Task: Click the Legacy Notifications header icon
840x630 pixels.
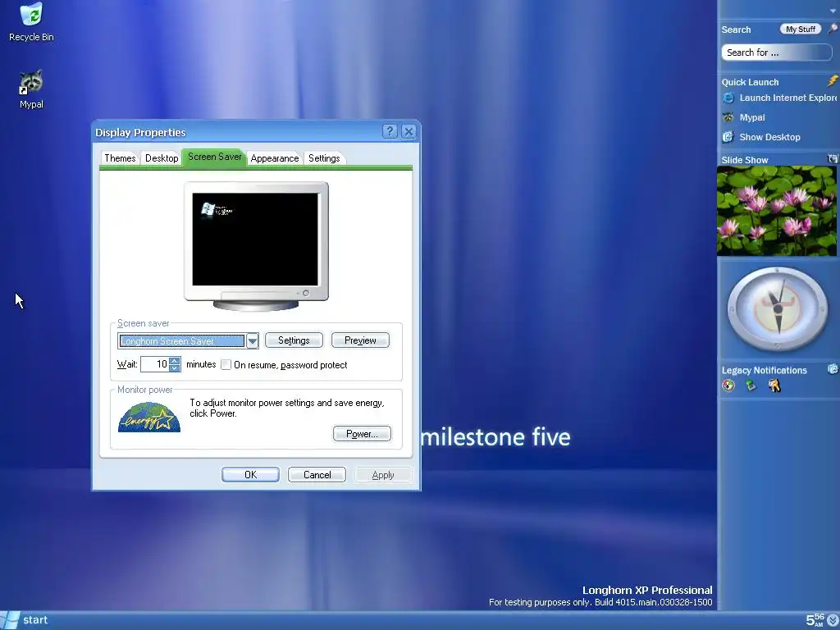Action: (x=833, y=369)
